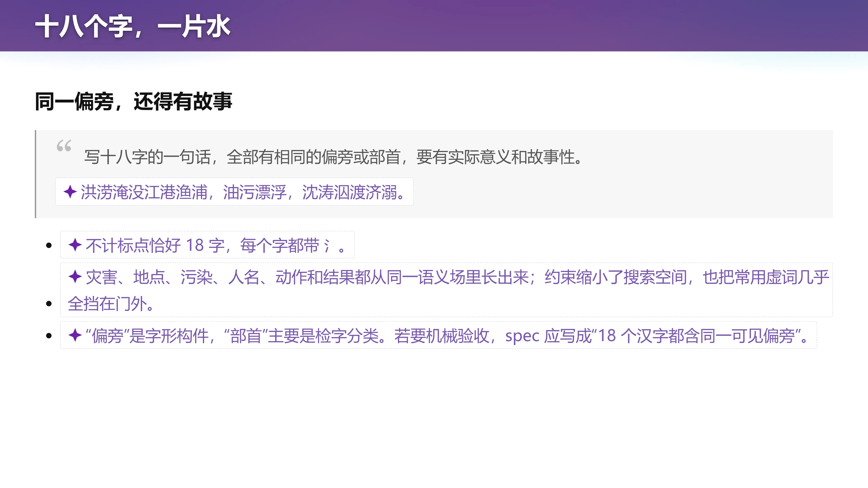Click the slide title 十八个字，一片水
Viewport: 868px width, 488px height.
click(133, 26)
